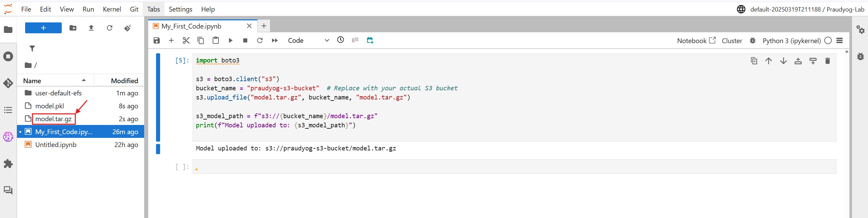Screen dimensions: 868x218
Task: Open the Settings menu
Action: coord(180,9)
